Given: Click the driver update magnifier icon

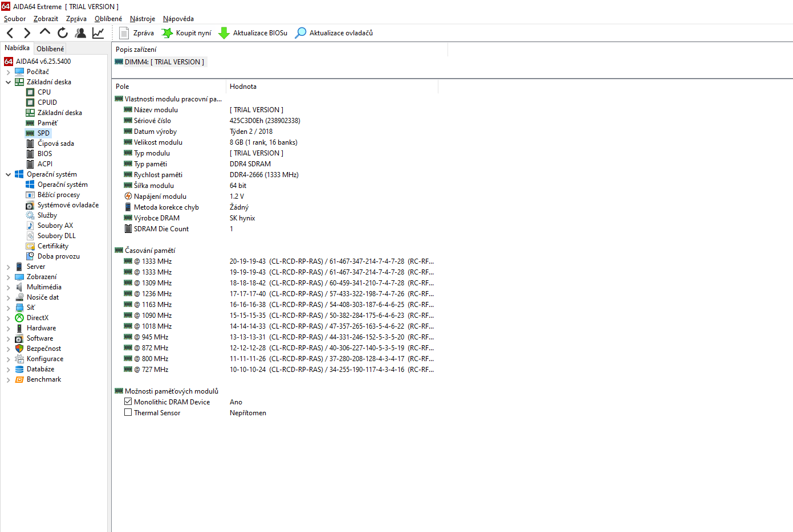Looking at the screenshot, I should [x=300, y=33].
